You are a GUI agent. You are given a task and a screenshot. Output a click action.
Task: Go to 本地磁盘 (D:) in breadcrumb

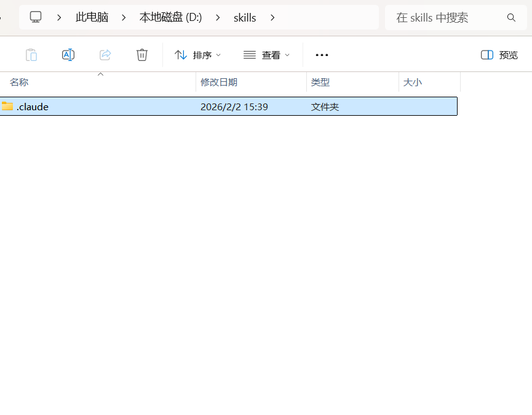[170, 17]
